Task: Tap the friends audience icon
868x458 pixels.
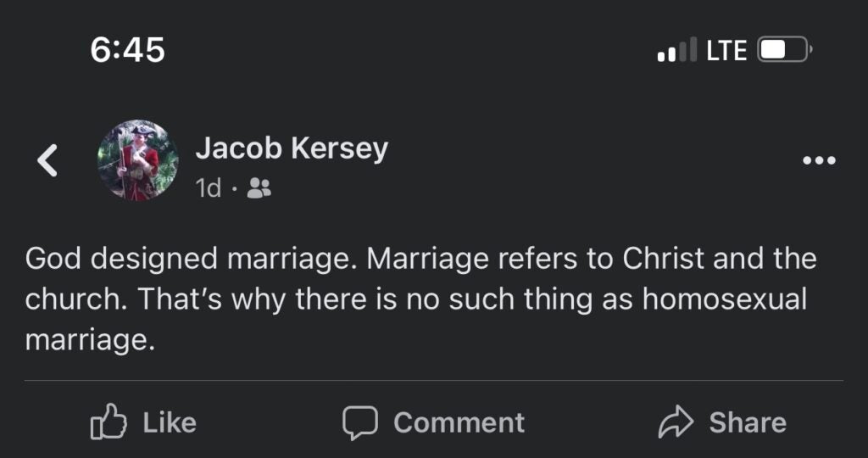Action: click(x=259, y=189)
